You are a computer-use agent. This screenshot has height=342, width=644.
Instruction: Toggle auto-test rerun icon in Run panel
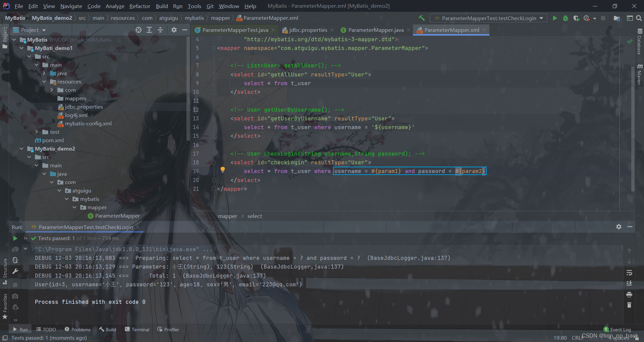[x=15, y=260]
